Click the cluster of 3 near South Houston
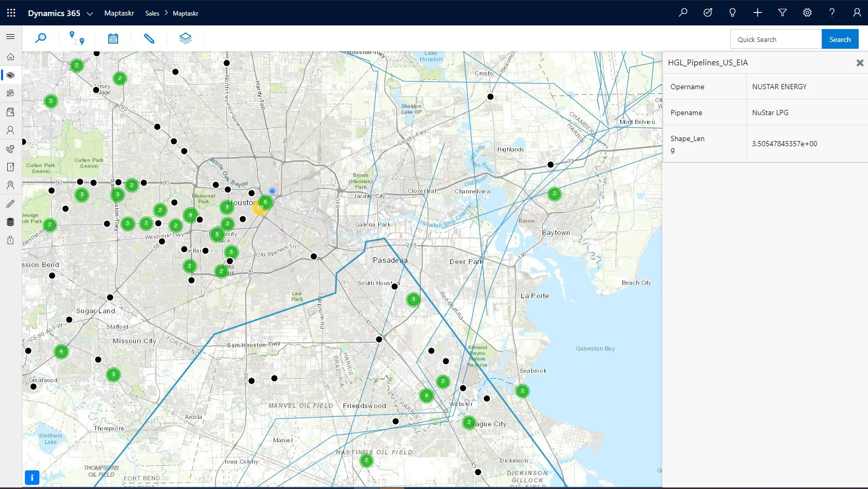 coord(413,299)
